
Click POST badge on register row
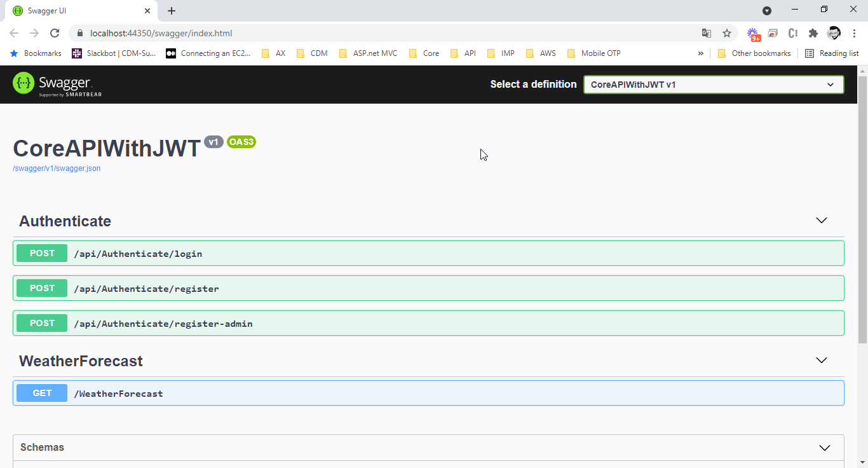[42, 288]
